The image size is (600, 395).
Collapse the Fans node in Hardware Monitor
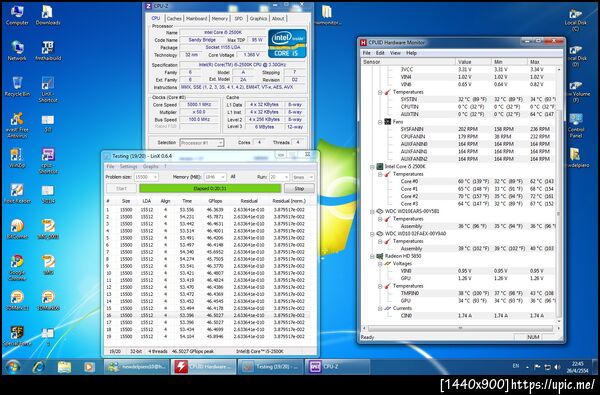coord(380,122)
